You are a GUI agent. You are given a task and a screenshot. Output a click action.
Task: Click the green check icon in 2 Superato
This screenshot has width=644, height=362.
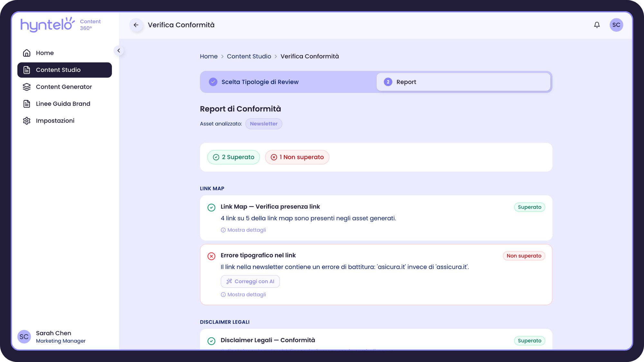click(216, 157)
